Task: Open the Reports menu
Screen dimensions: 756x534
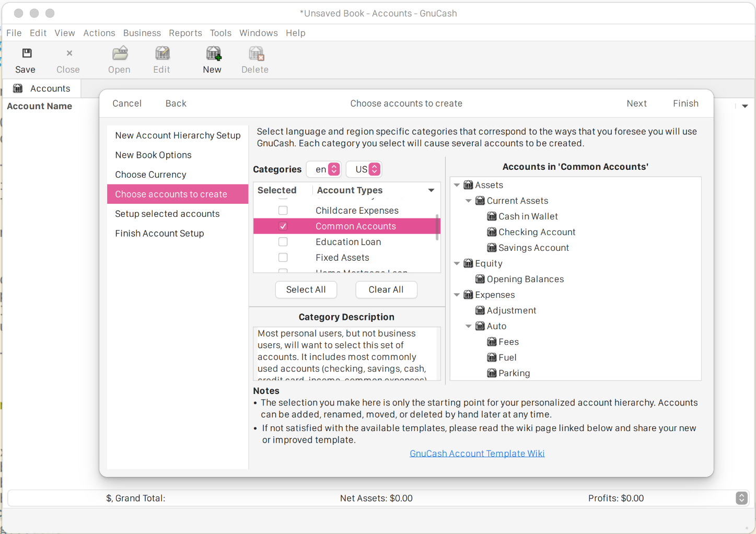Action: tap(185, 32)
